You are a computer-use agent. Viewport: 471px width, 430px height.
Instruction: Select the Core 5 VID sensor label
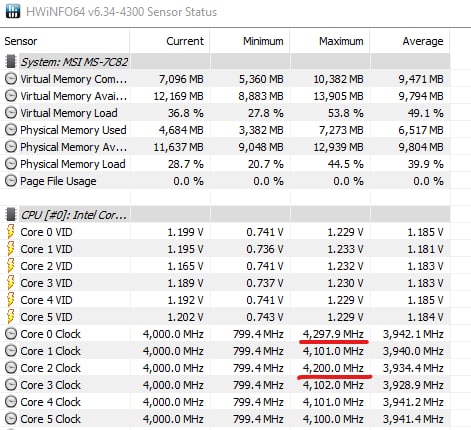[46, 317]
